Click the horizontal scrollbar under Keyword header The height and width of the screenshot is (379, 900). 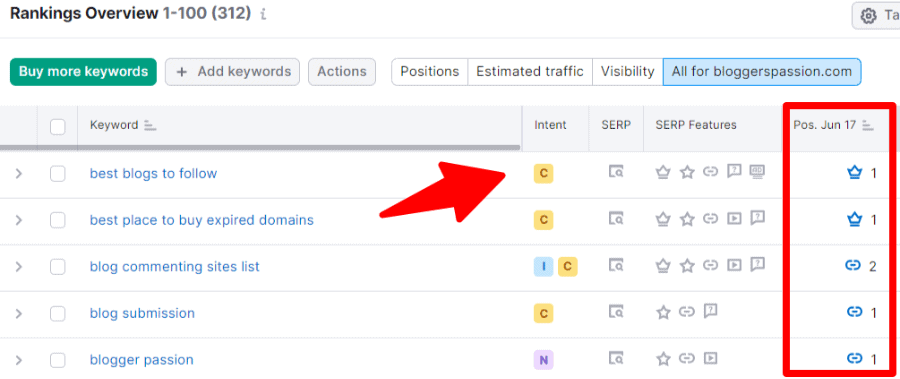coord(260,148)
